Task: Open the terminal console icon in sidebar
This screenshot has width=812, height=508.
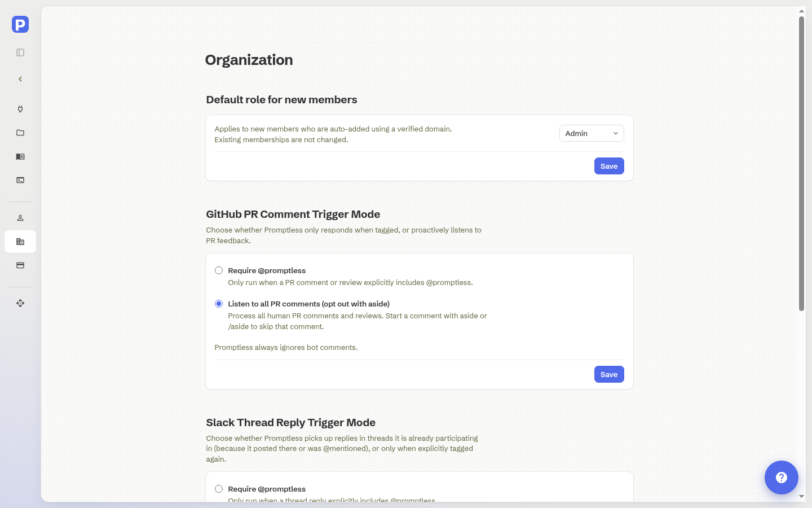Action: [x=20, y=180]
